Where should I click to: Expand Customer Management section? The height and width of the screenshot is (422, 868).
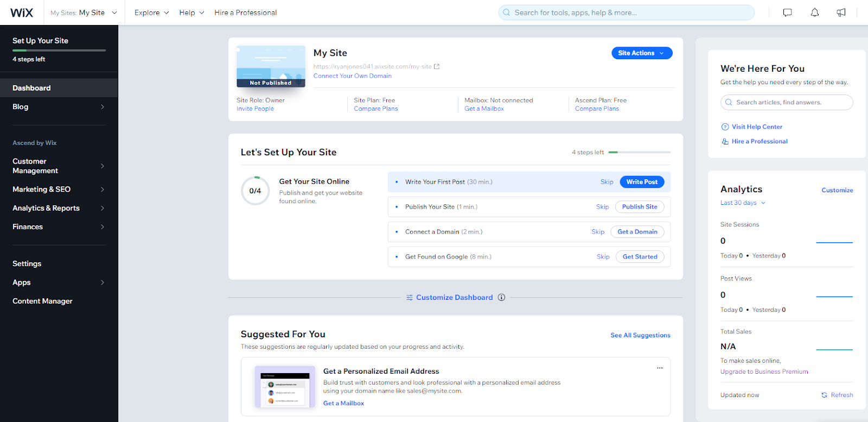coord(59,166)
